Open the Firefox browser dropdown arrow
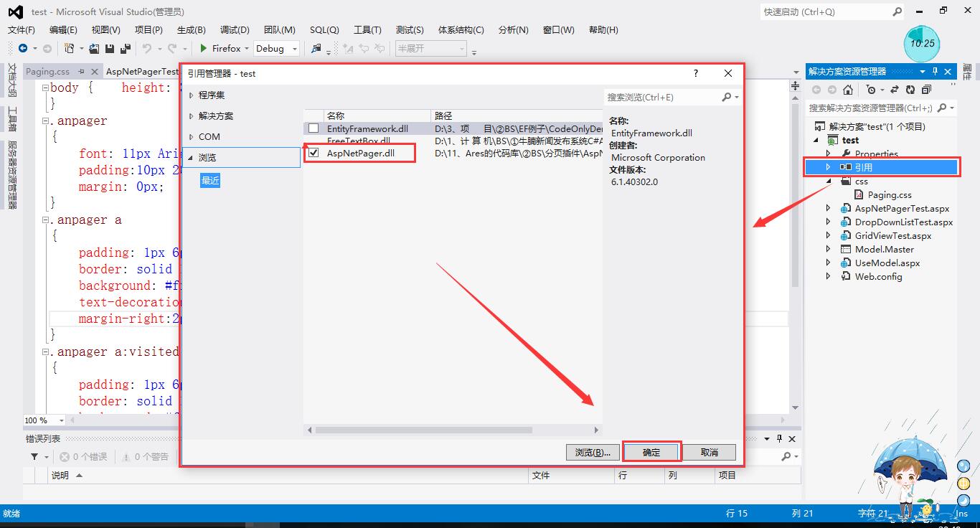The height and width of the screenshot is (528, 980). pos(246,49)
